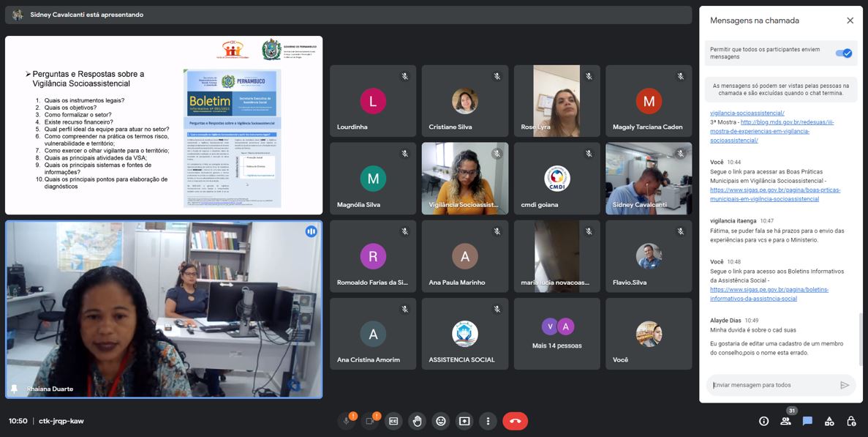Show the participants list
Screen dimensions: 868x437
[x=785, y=421]
